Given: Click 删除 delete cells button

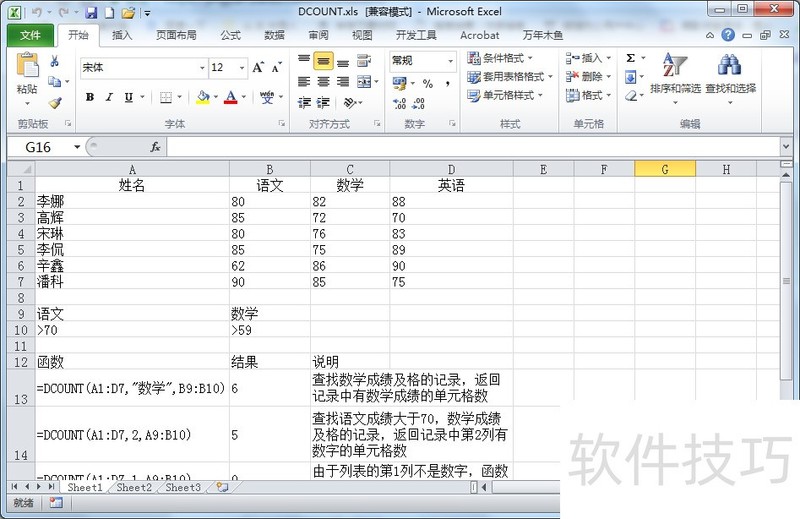Looking at the screenshot, I should (x=588, y=77).
